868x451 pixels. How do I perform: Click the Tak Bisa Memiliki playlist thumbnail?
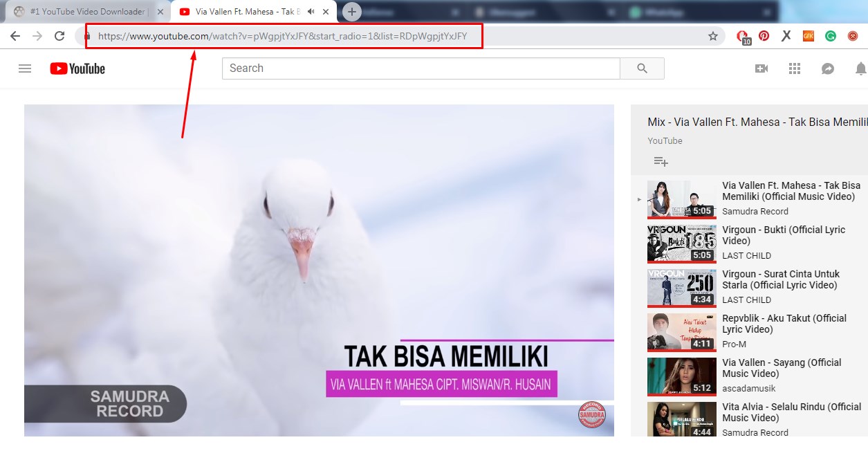(682, 199)
